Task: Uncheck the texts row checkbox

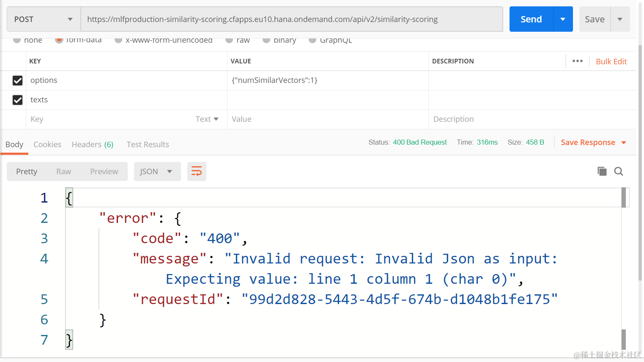Action: (17, 100)
